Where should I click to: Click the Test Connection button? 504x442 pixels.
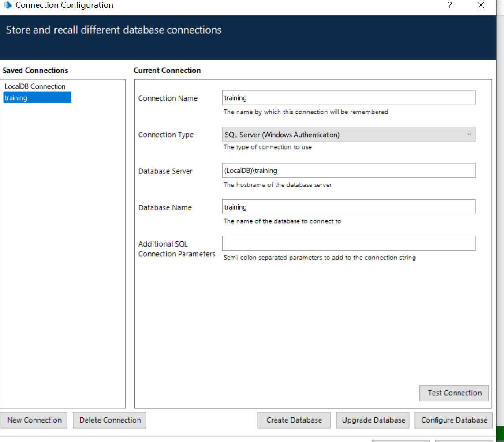[x=454, y=393]
